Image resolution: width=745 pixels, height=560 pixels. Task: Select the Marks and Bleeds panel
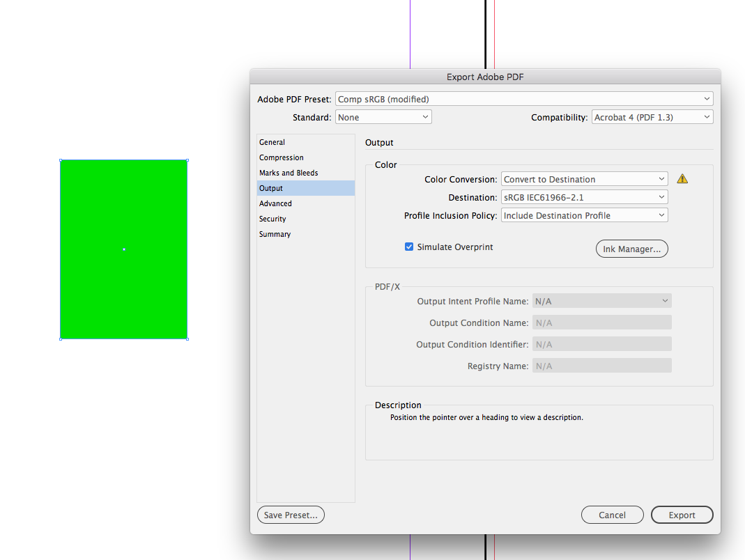[289, 173]
